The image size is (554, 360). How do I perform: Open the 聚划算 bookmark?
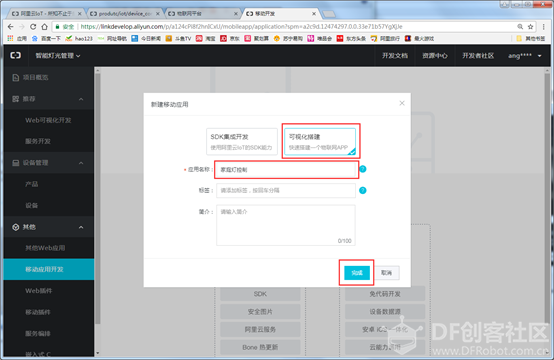click(257, 38)
